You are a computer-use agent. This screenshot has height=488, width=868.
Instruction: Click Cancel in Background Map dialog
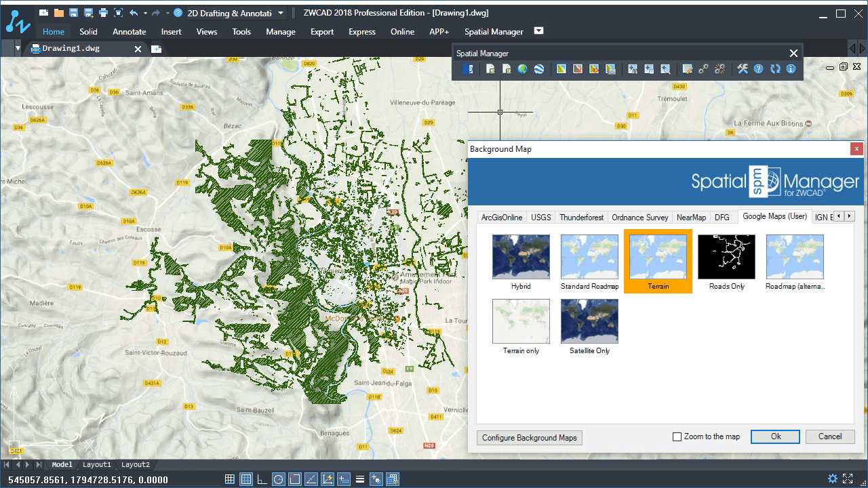coord(830,437)
